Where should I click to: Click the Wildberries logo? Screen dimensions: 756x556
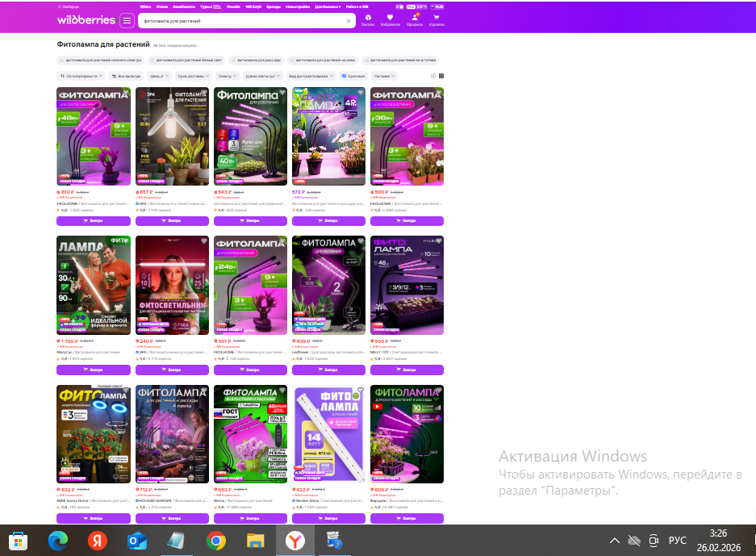[x=86, y=20]
